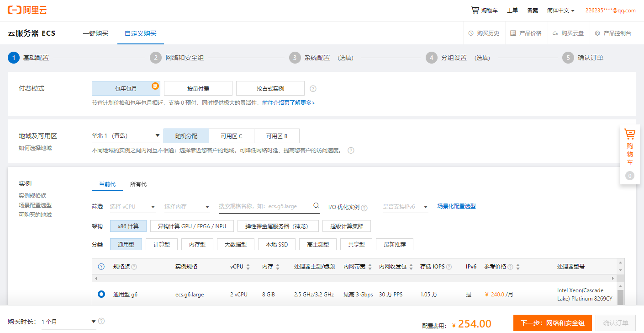This screenshot has height=333, width=644.
Task: Click the 确认订单 button
Action: click(616, 323)
